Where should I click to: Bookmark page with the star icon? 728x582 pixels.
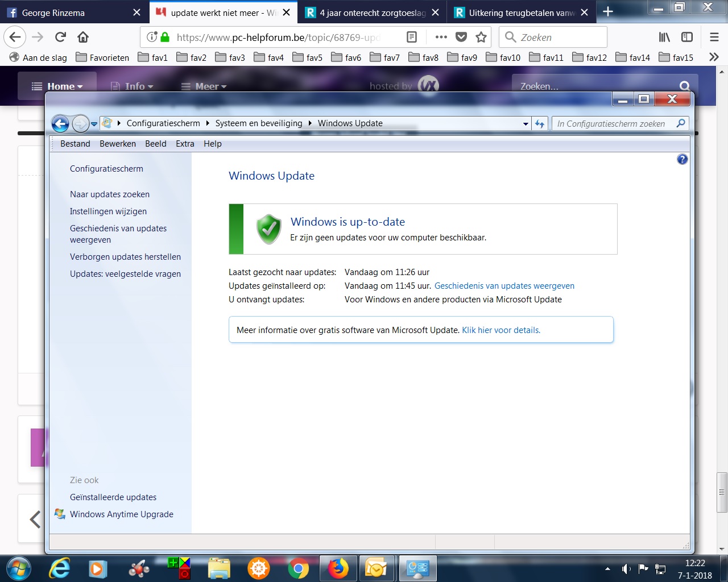pos(481,38)
